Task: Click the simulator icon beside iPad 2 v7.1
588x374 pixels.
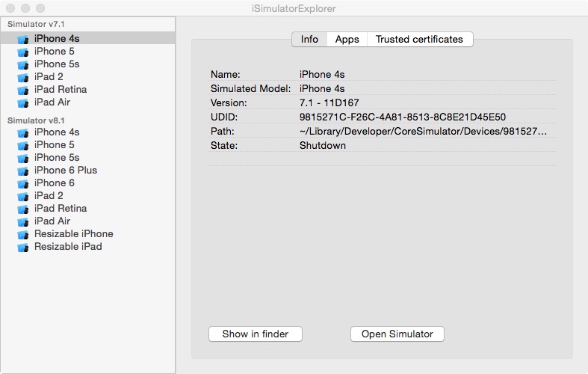Action: [23, 77]
